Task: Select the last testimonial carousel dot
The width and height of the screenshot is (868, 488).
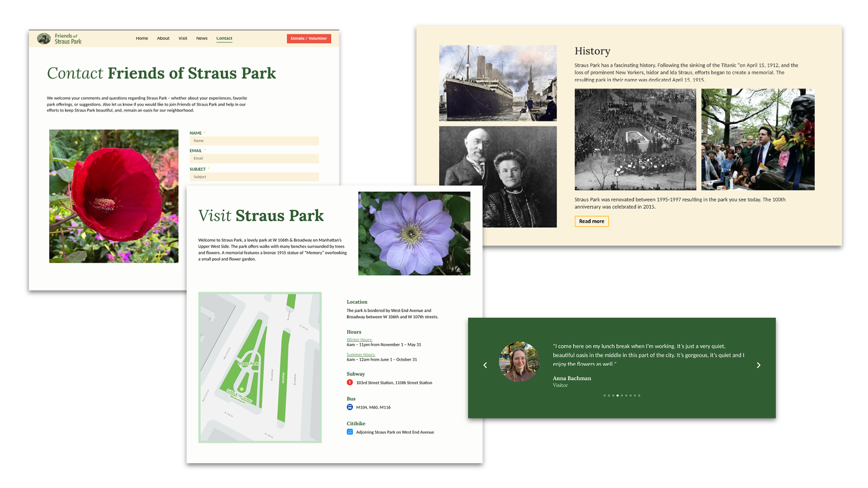Action: click(x=639, y=395)
